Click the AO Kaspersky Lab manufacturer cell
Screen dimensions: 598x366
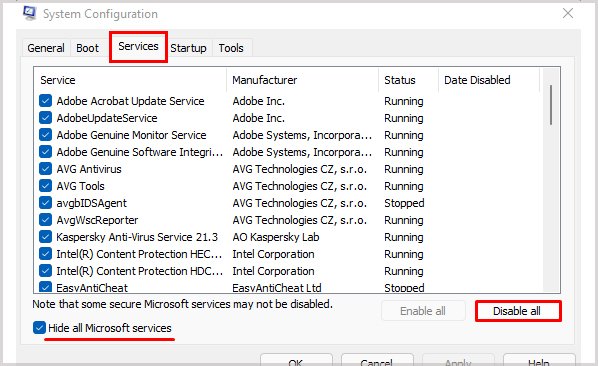(x=276, y=237)
